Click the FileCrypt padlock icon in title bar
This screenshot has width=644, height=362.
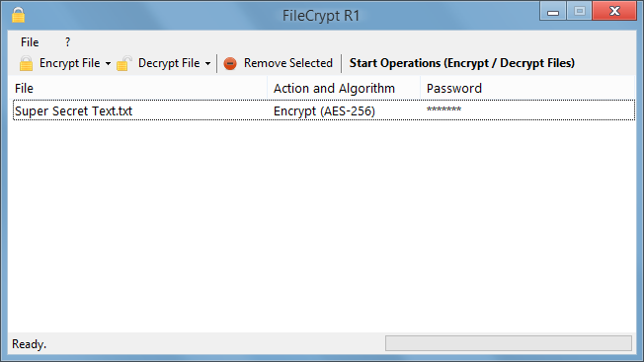point(18,15)
